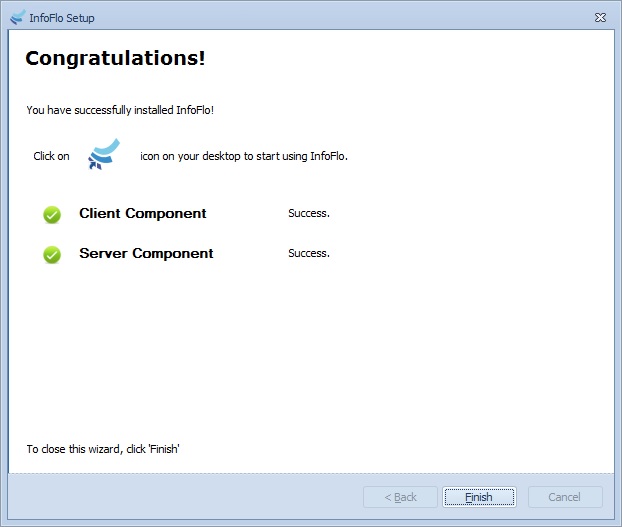
Task: Click the gray footer area left of Back
Action: tap(180, 497)
